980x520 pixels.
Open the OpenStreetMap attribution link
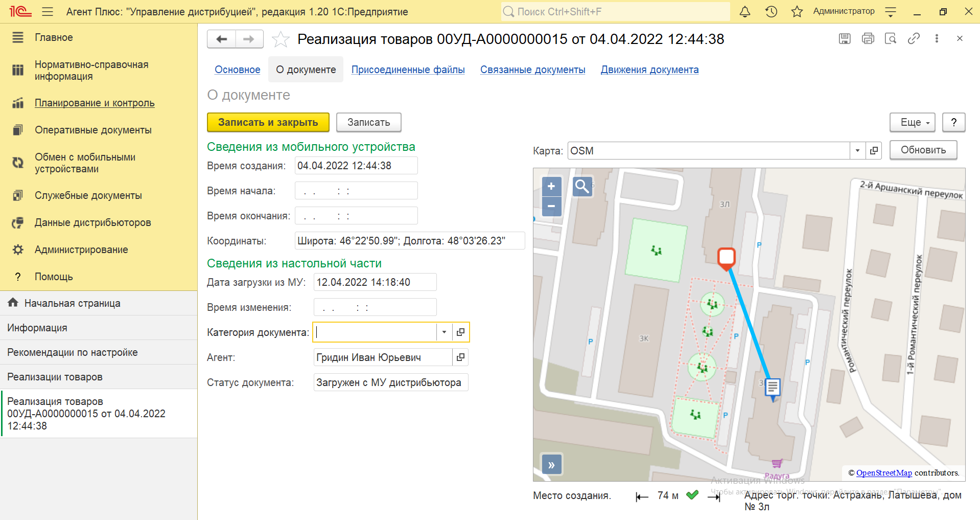[x=883, y=473]
